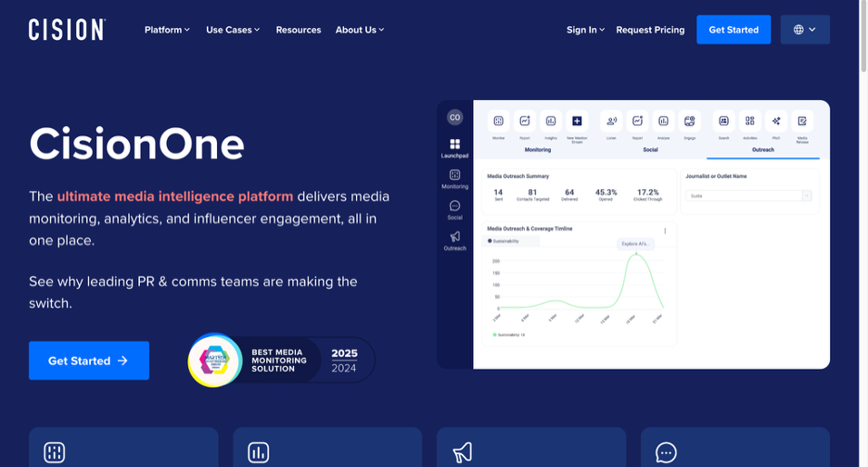Open the timeline chart three-dot menu
The height and width of the screenshot is (467, 868).
click(665, 231)
